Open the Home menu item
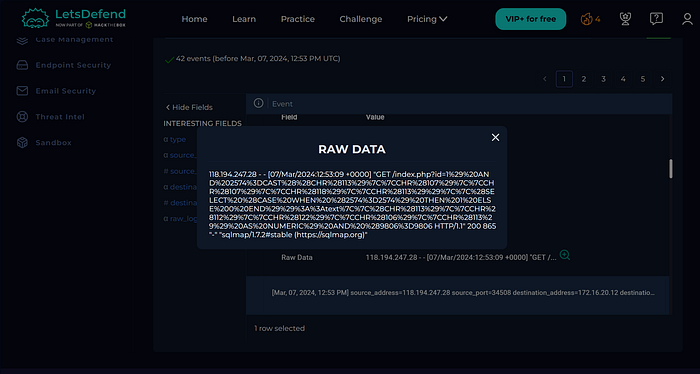 [194, 19]
